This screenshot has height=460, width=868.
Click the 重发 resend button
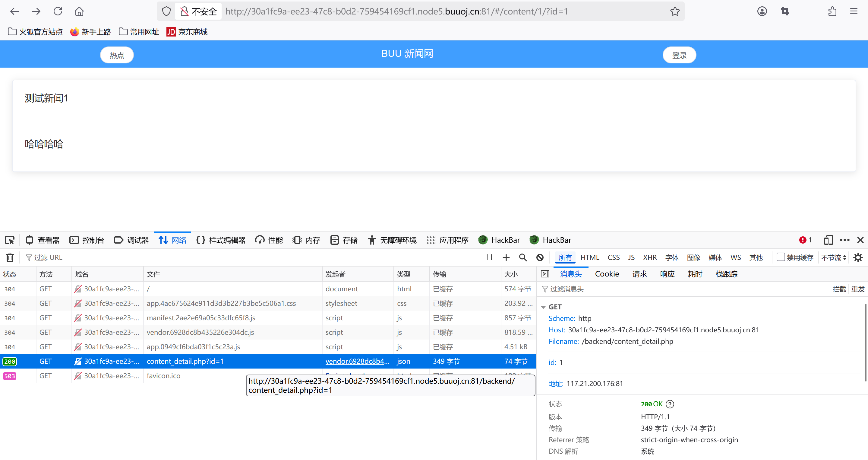[857, 289]
